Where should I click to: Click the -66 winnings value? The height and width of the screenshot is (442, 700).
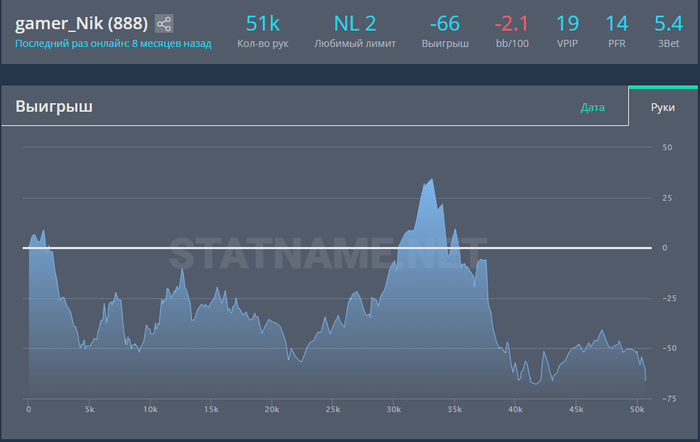click(x=445, y=24)
